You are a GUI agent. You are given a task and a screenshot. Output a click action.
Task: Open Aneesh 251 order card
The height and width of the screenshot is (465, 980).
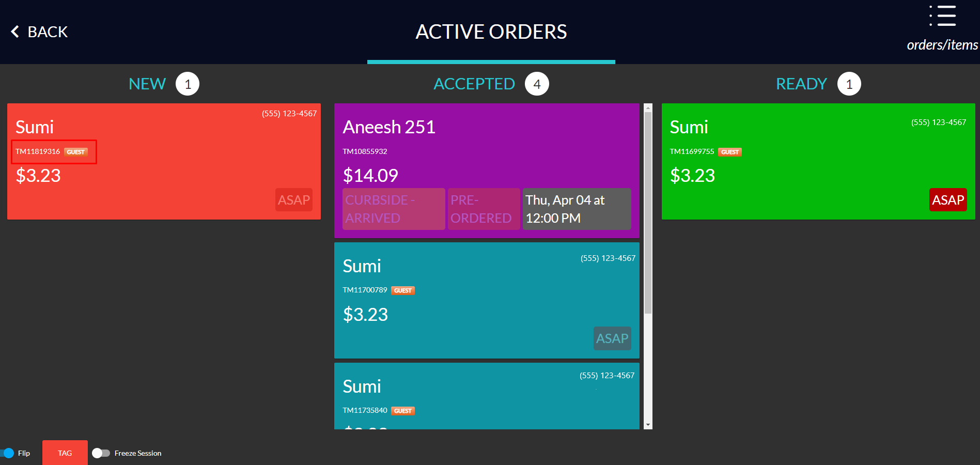[487, 171]
